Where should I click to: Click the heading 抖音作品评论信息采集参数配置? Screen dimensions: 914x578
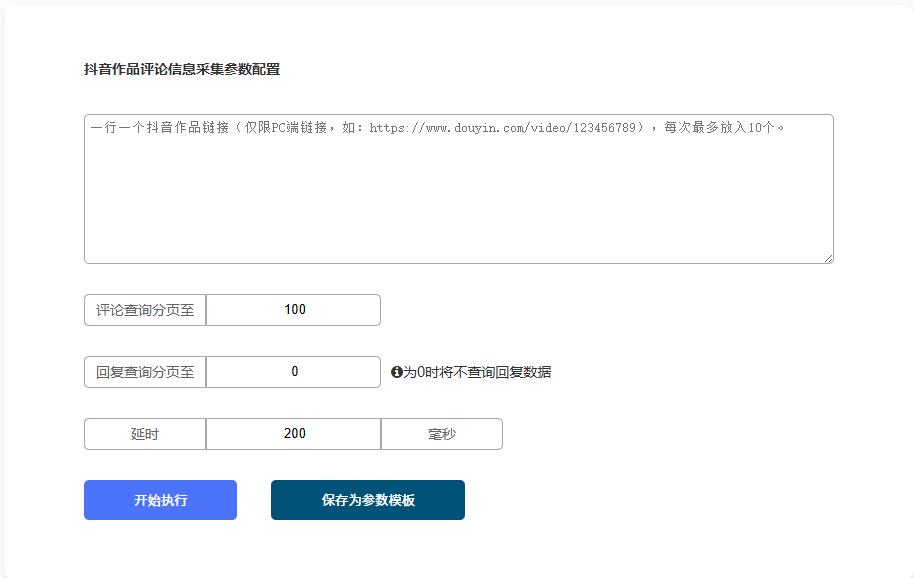[x=182, y=69]
